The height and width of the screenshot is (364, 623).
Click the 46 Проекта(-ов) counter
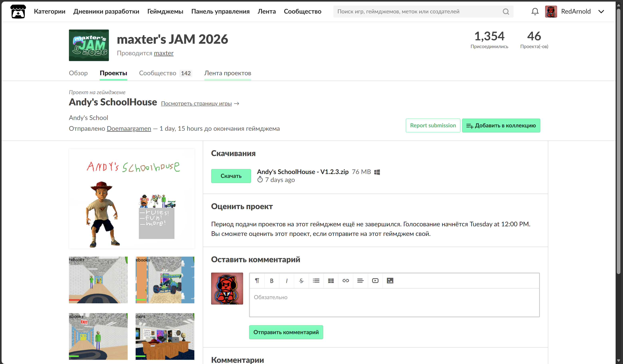534,40
